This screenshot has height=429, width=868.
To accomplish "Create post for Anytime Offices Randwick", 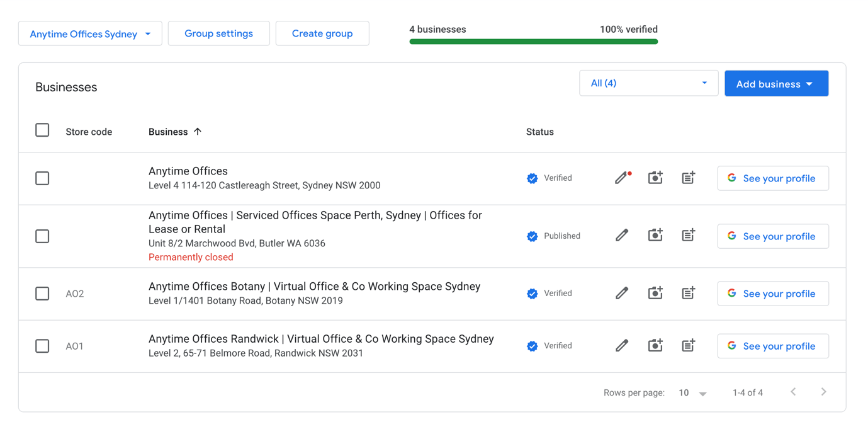I will point(689,346).
